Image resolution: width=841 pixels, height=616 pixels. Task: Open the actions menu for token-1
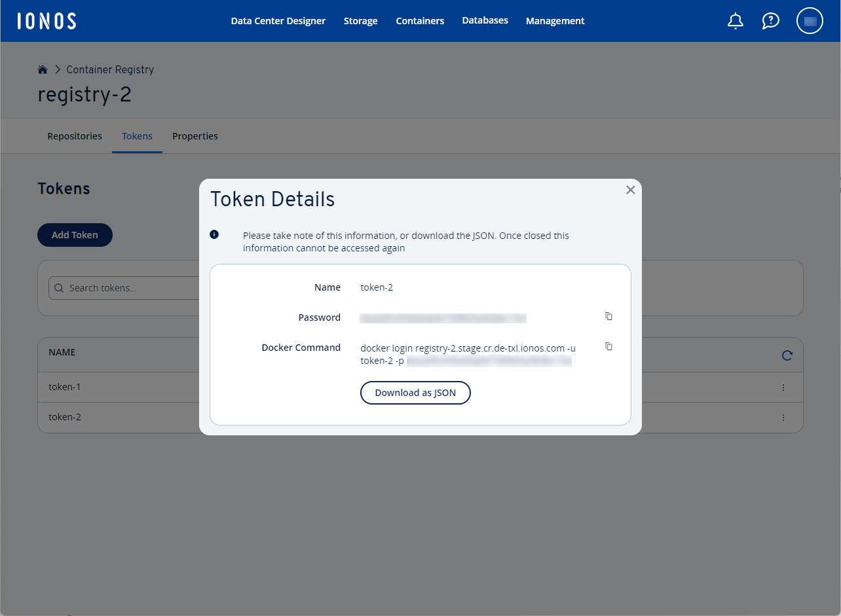point(783,387)
